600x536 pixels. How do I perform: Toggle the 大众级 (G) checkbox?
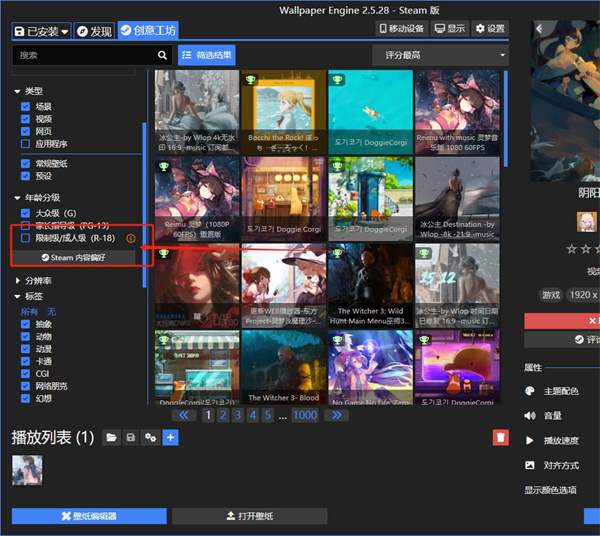point(25,213)
